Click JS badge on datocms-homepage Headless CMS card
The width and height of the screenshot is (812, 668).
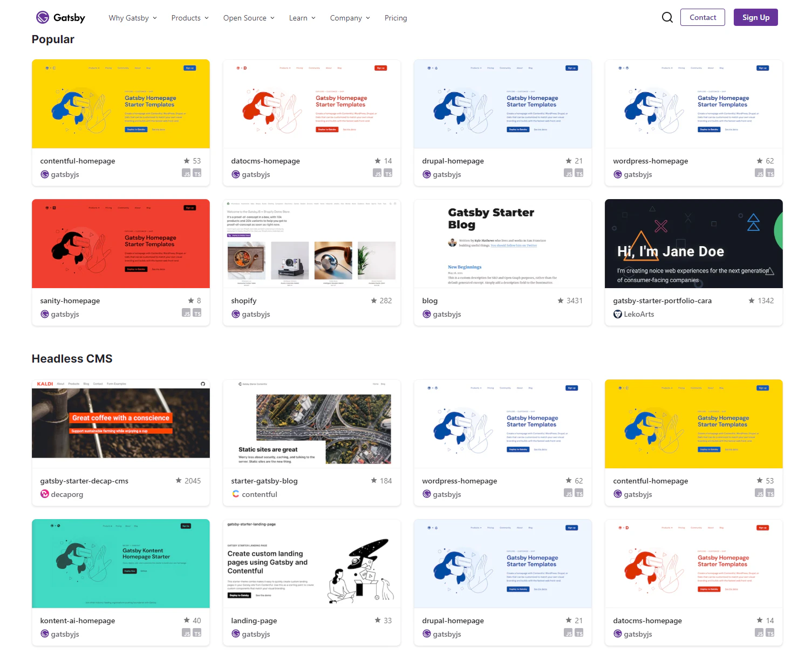pyautogui.click(x=759, y=633)
